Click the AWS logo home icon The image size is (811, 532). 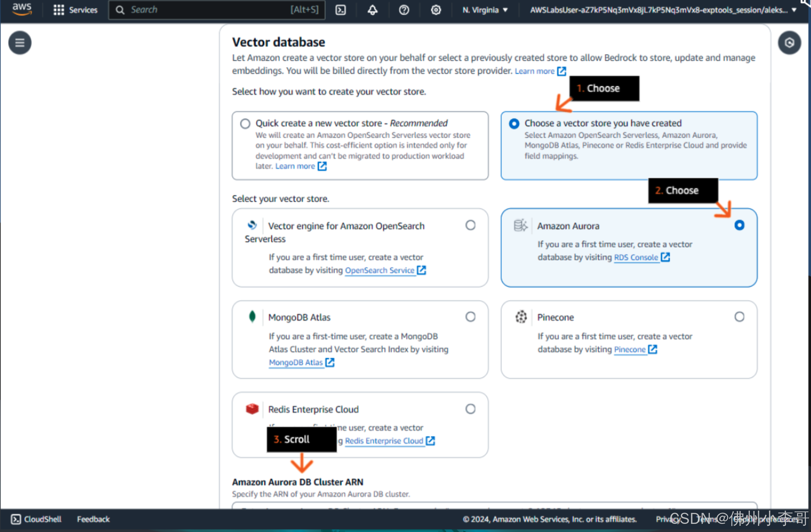coord(22,9)
